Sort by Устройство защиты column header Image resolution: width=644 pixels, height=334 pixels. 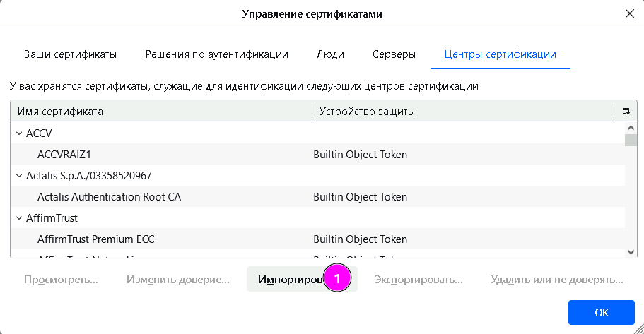pyautogui.click(x=463, y=112)
